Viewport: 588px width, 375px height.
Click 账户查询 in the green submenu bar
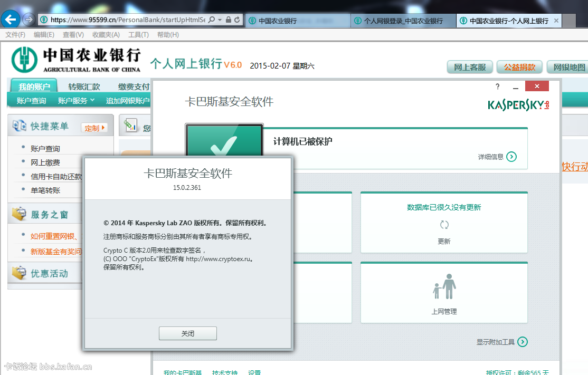coord(31,100)
